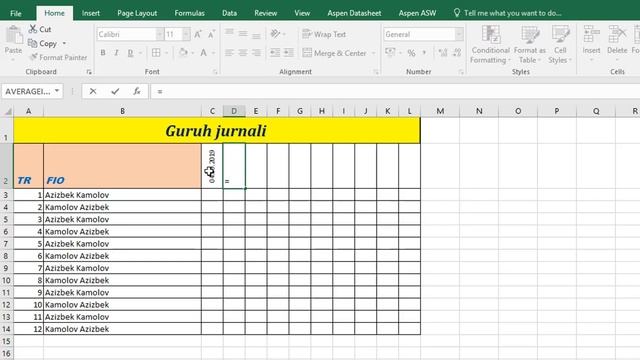Select row 8 header

coord(6,256)
